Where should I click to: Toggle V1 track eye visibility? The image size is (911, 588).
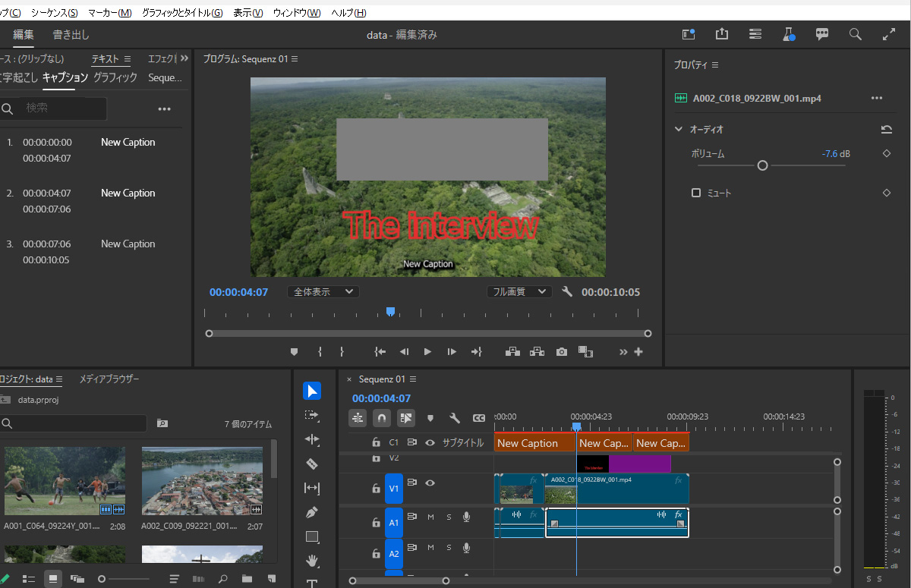coord(430,483)
